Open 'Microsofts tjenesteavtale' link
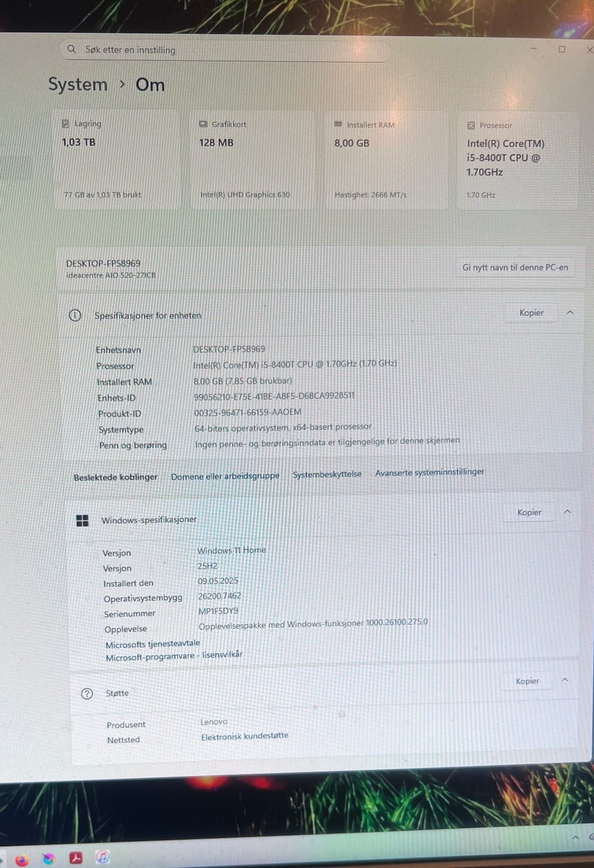This screenshot has width=594, height=868. click(153, 644)
